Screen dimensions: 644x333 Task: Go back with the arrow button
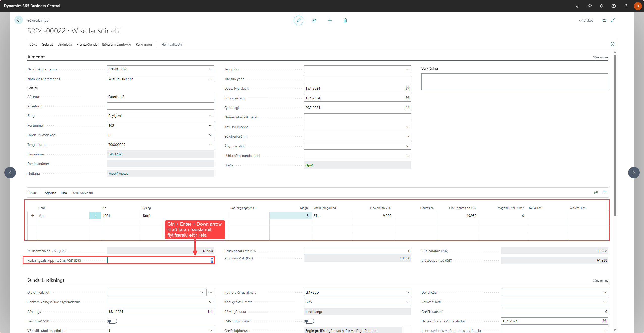tap(18, 20)
